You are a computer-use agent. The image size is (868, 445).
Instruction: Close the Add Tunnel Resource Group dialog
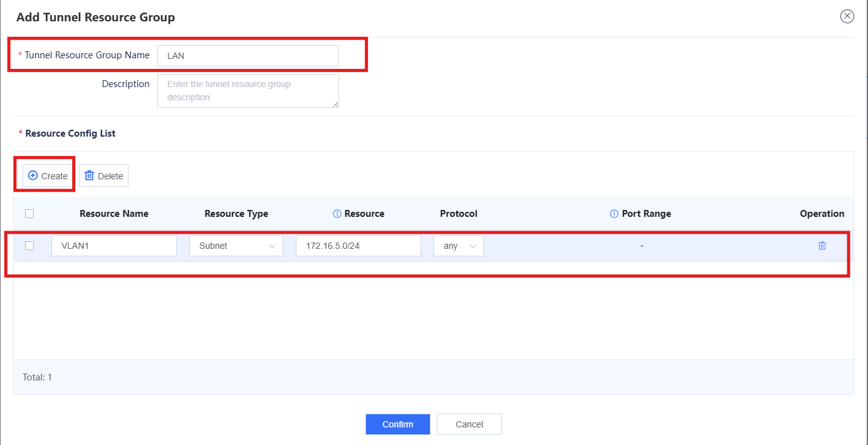[x=847, y=16]
